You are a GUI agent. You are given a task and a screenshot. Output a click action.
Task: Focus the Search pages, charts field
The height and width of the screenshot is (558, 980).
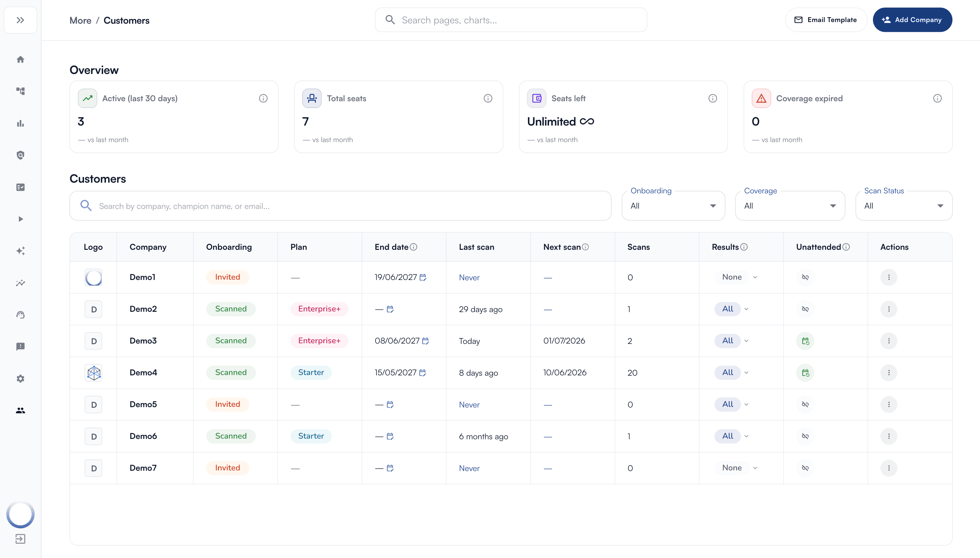(x=511, y=20)
